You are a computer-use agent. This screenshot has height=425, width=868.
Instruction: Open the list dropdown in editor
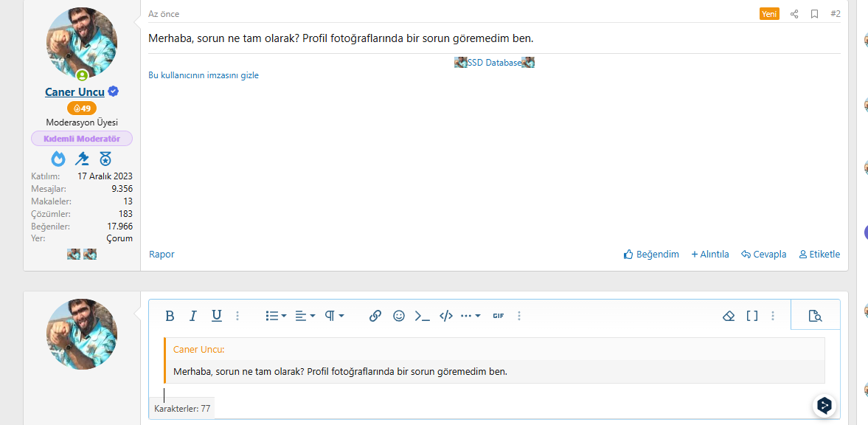coord(276,316)
